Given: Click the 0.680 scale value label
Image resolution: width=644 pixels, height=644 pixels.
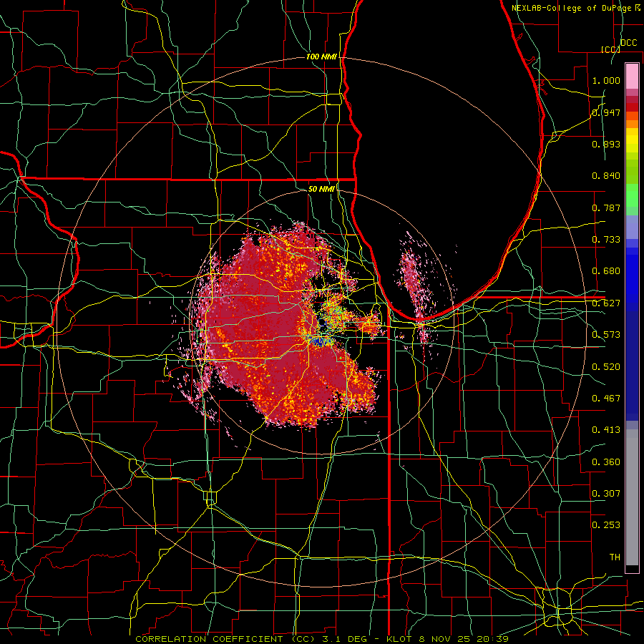Looking at the screenshot, I should coord(606,271).
